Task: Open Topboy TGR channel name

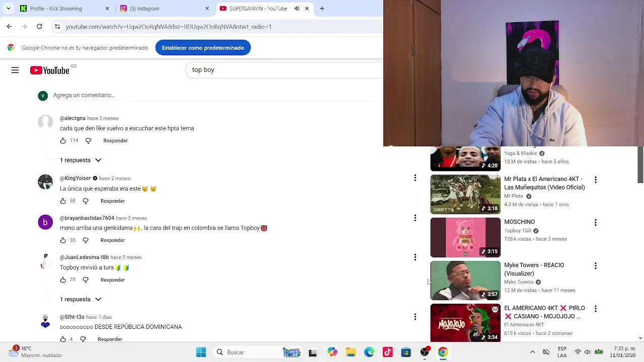Action: tap(518, 231)
